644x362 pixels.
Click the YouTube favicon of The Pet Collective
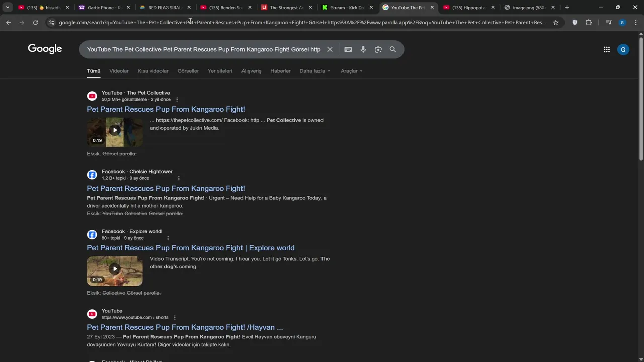pyautogui.click(x=92, y=96)
